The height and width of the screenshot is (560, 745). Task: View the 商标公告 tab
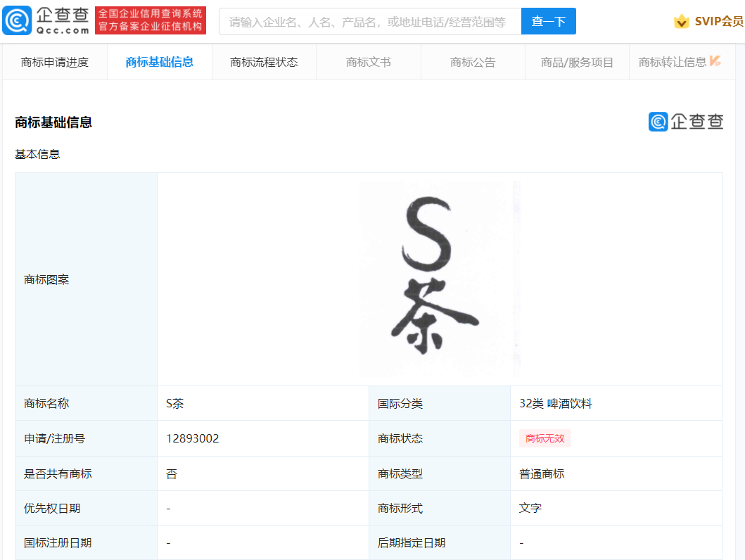coord(473,62)
